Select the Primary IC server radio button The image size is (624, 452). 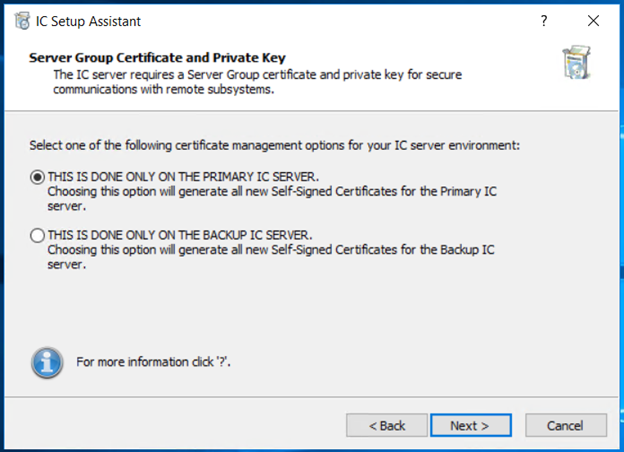[38, 176]
